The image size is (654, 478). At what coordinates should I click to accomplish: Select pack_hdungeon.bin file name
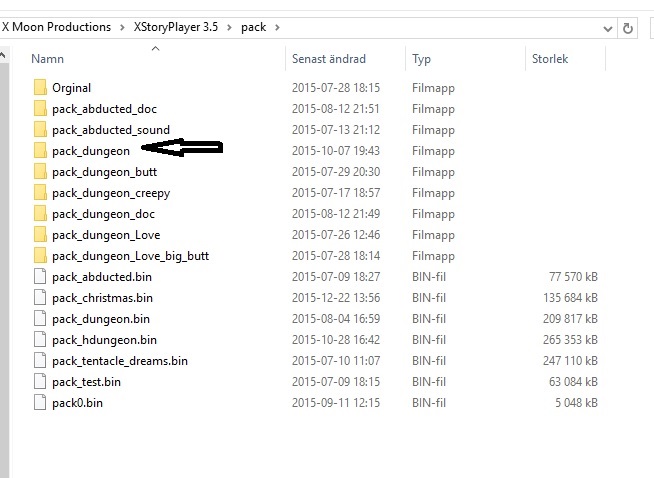(104, 340)
